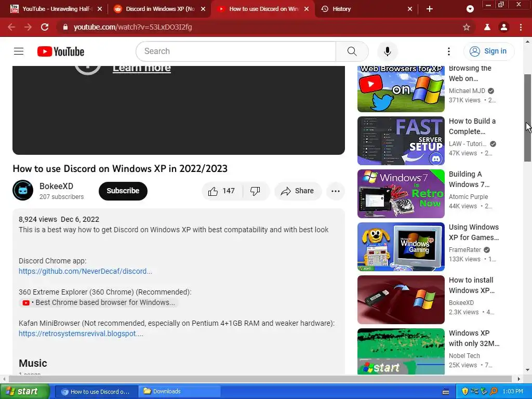Share the video

click(x=298, y=191)
